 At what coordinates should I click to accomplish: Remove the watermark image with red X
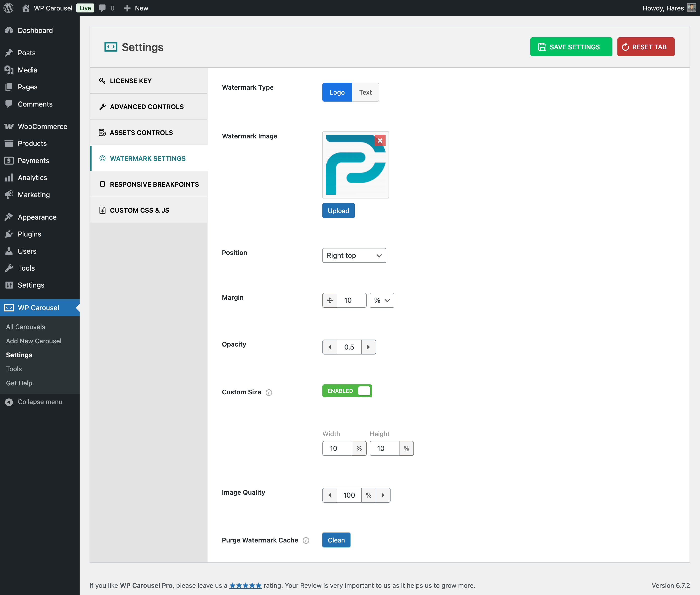[380, 141]
